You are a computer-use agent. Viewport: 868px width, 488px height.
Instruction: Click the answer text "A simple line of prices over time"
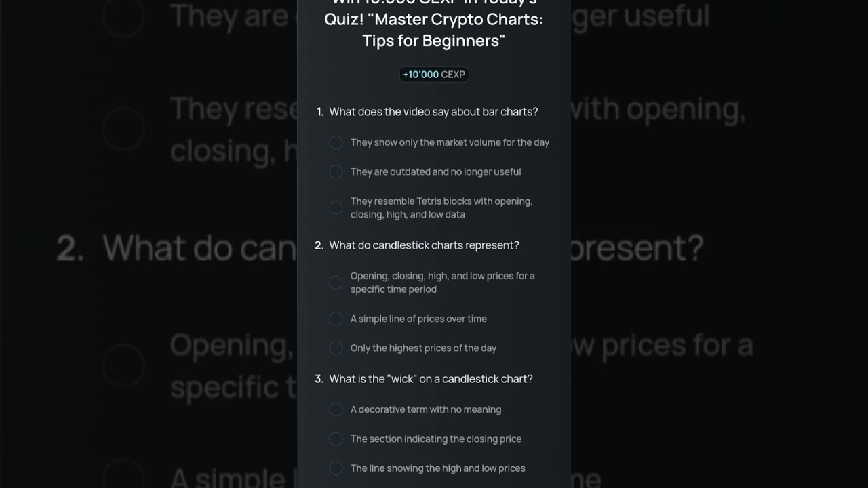click(x=418, y=319)
